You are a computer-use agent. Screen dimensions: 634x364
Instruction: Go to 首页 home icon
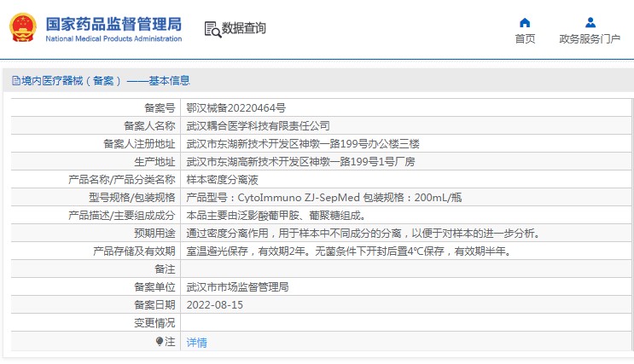point(525,23)
